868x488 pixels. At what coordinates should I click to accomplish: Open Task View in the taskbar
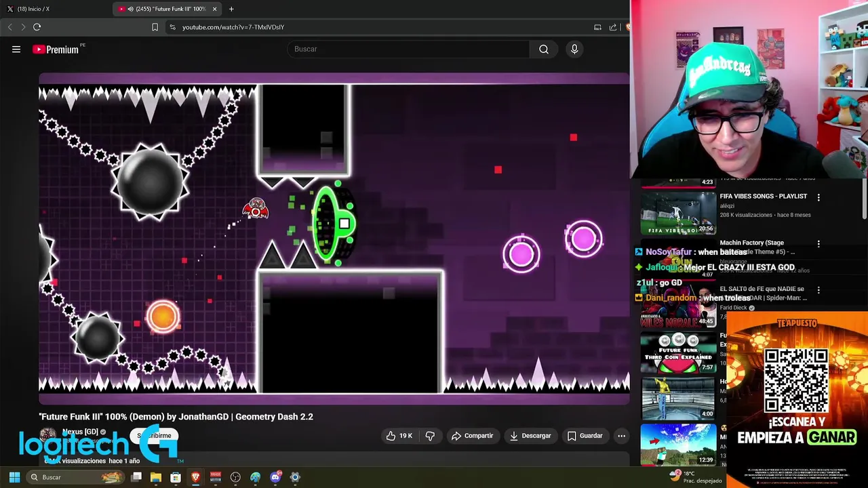(136, 477)
